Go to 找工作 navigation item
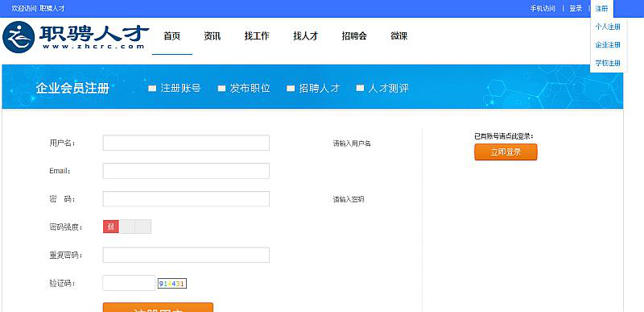644x312 pixels. [x=257, y=36]
